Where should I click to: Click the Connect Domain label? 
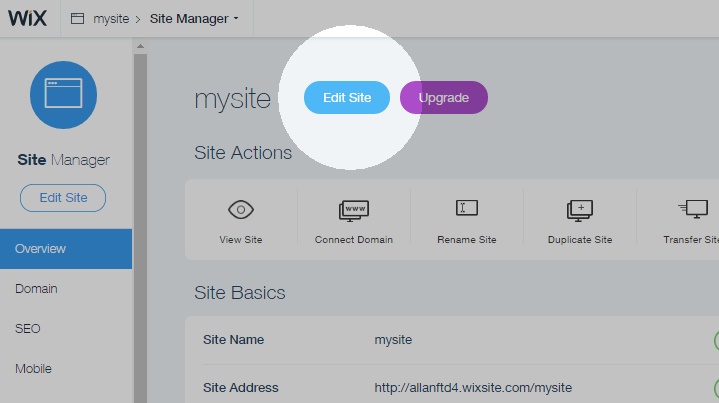point(354,239)
